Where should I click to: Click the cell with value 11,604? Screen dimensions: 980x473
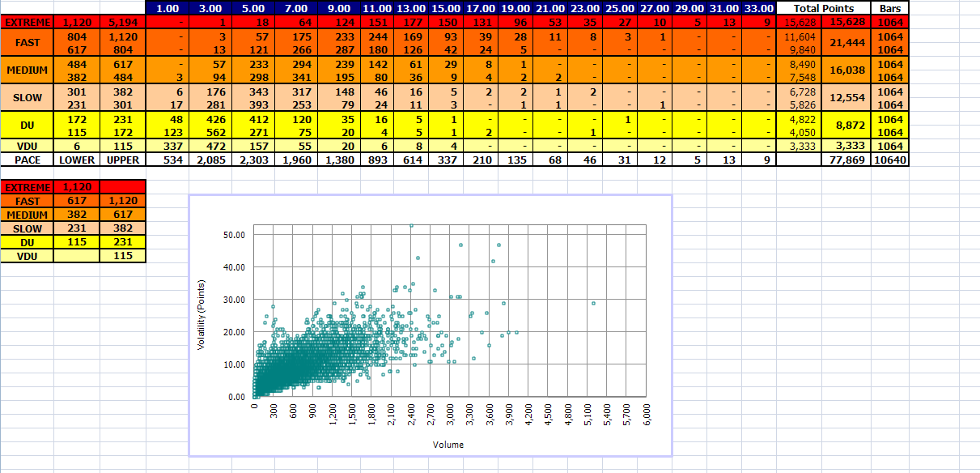coord(799,37)
